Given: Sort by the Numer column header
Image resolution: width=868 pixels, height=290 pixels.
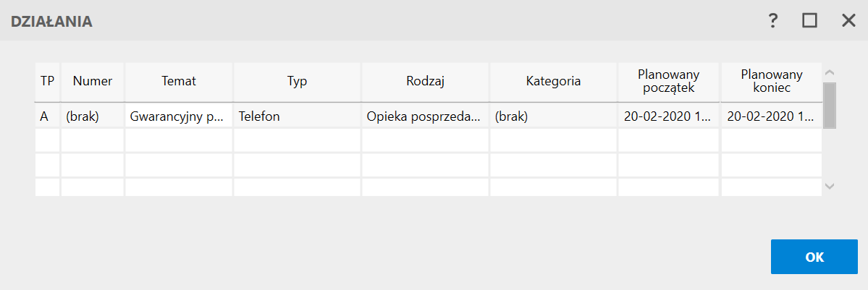Looking at the screenshot, I should 93,81.
